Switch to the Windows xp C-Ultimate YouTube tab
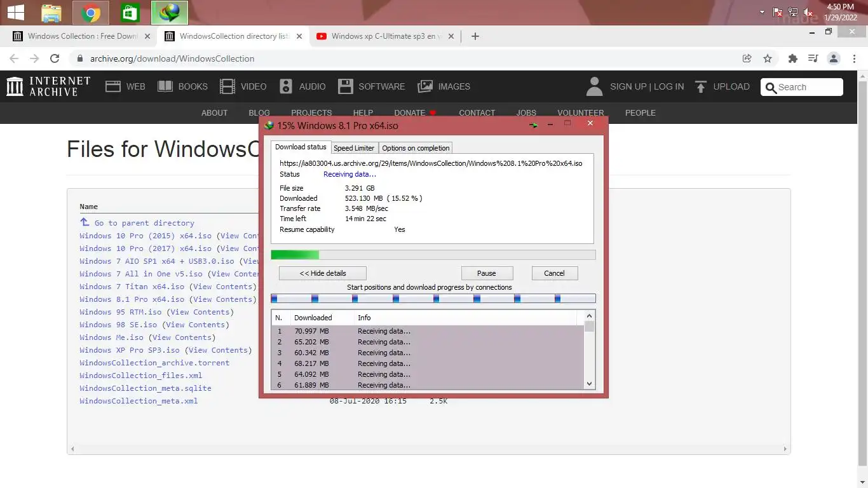 point(386,36)
